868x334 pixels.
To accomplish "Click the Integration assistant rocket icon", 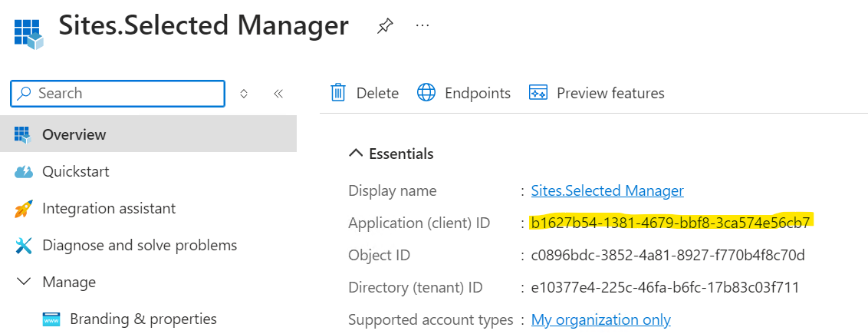I will [x=24, y=209].
